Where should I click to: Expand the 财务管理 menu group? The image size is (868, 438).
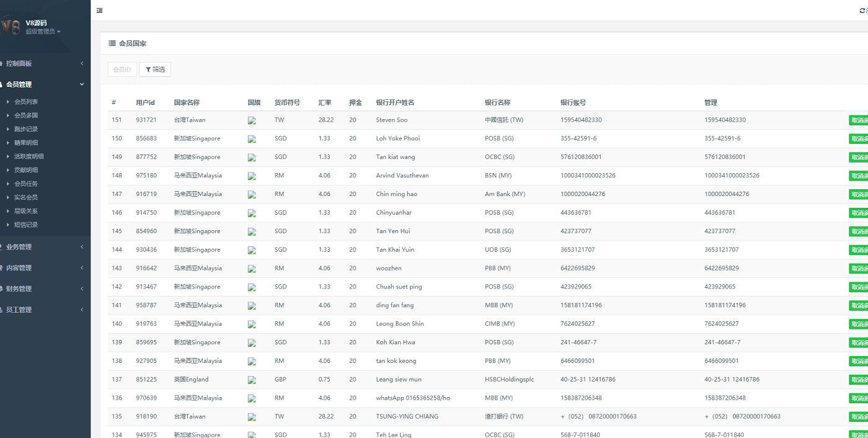point(43,288)
